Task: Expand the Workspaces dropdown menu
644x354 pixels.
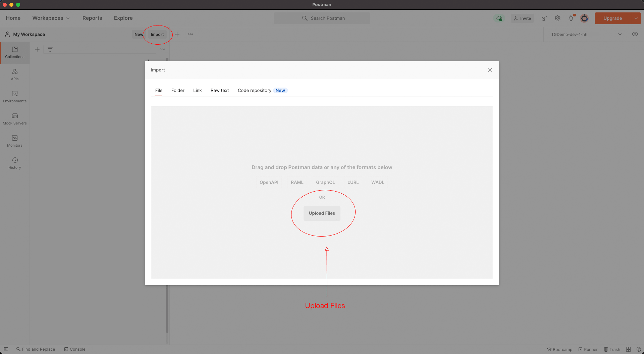Action: coord(51,18)
